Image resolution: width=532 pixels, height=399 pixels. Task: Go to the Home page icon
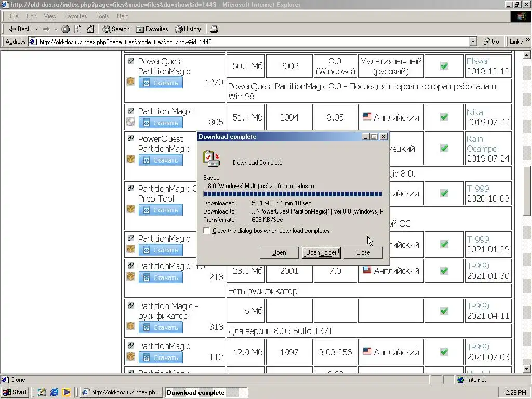click(x=90, y=29)
